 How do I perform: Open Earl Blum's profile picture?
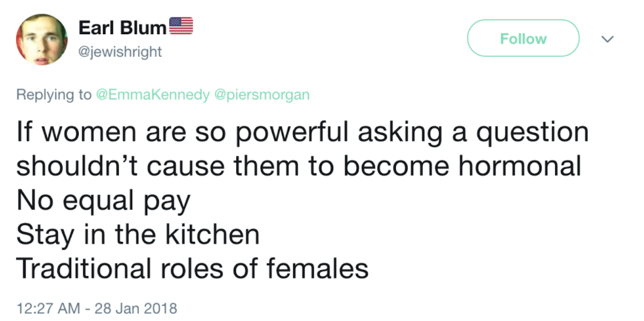(42, 40)
